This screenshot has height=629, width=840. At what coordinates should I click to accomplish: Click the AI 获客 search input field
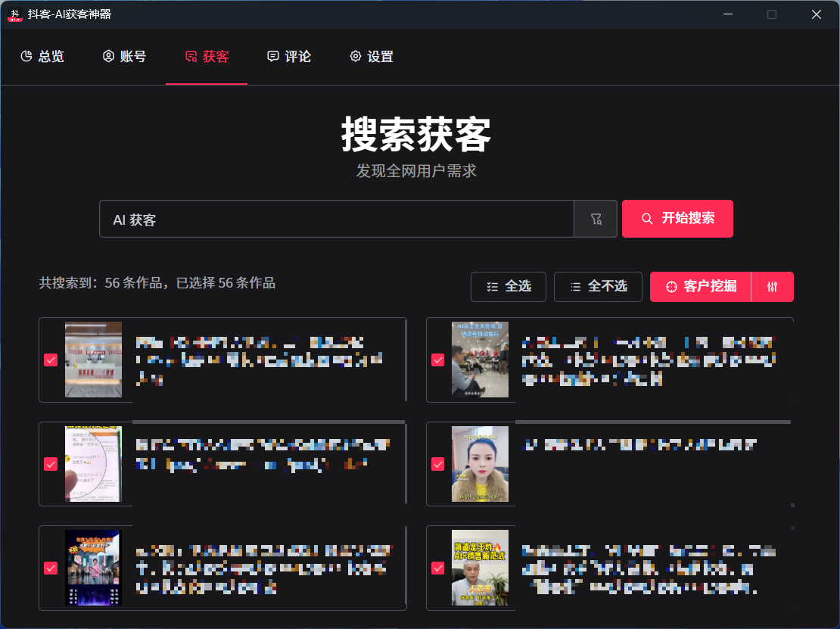(337, 218)
